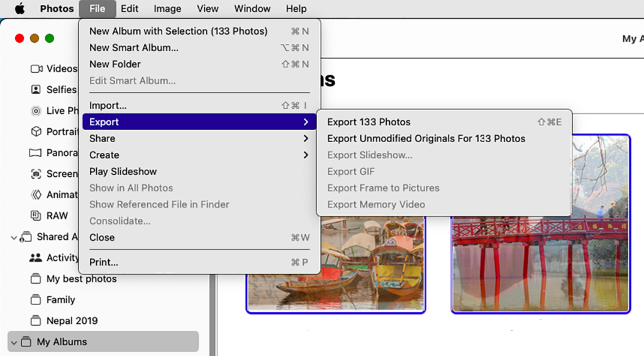Open the Edit menu
Screen dimensions: 644x356
130,8
